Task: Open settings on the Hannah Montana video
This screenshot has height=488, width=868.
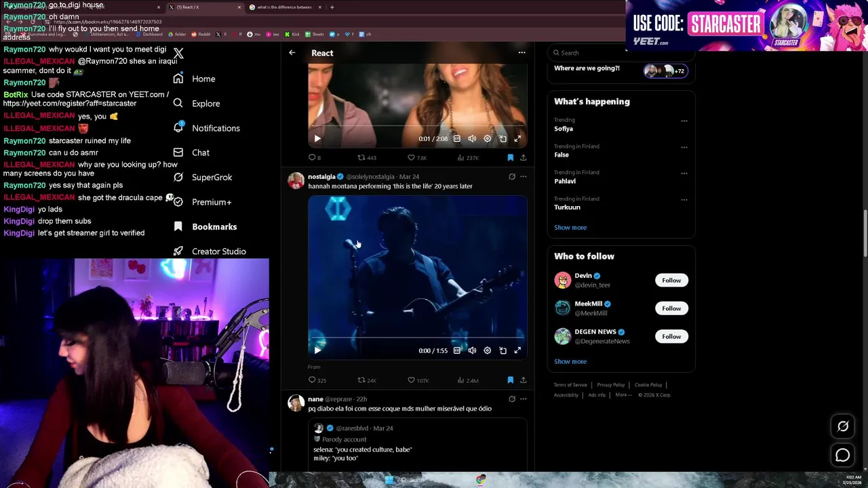Action: [x=487, y=350]
